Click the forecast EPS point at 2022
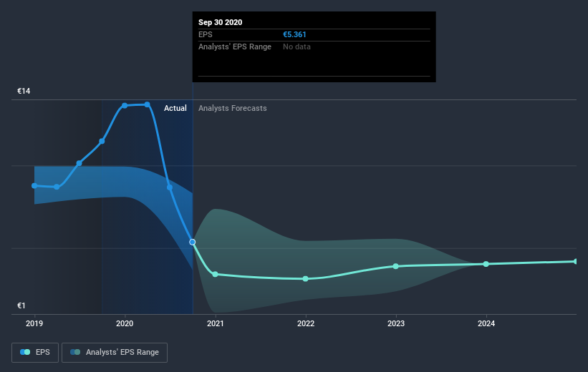The width and height of the screenshot is (588, 372). pyautogui.click(x=306, y=279)
